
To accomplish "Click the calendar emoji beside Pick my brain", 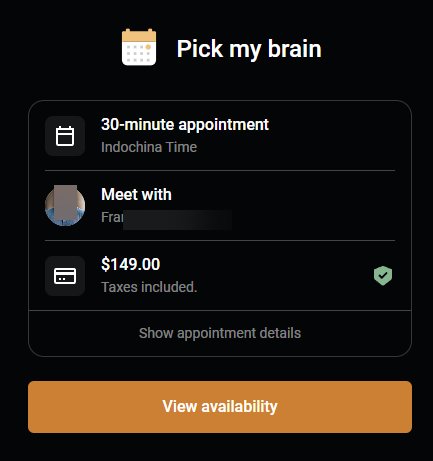I will (x=139, y=47).
